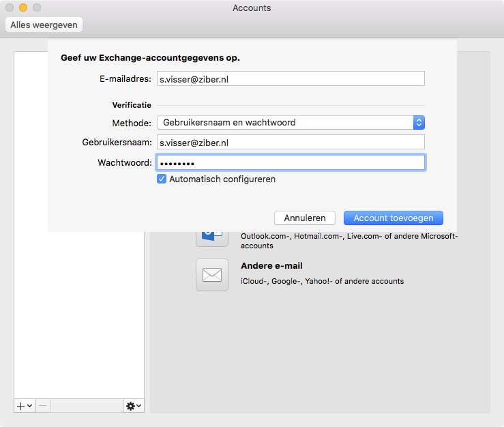Click into the Gebruikersnaam field
This screenshot has height=427, width=504.
tap(291, 142)
